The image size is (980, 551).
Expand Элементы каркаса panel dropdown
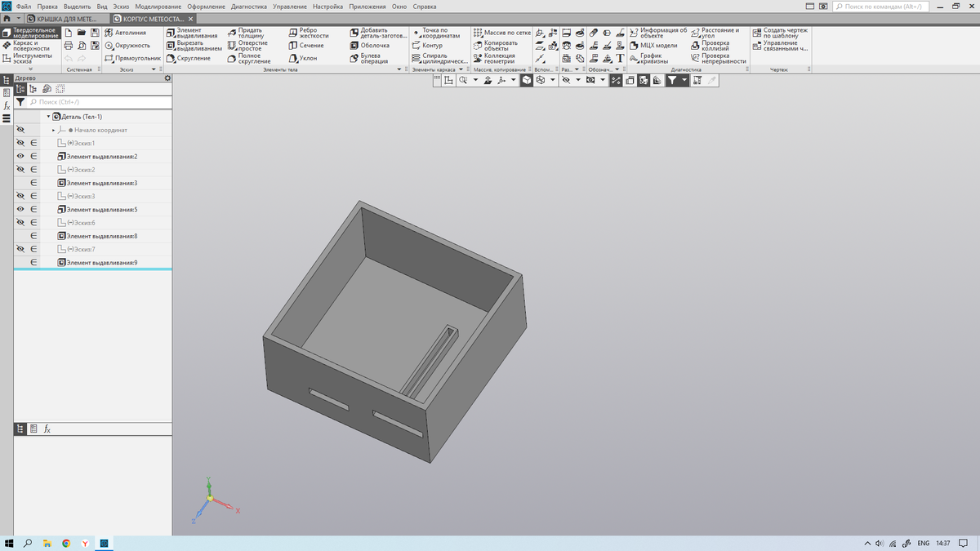point(461,69)
